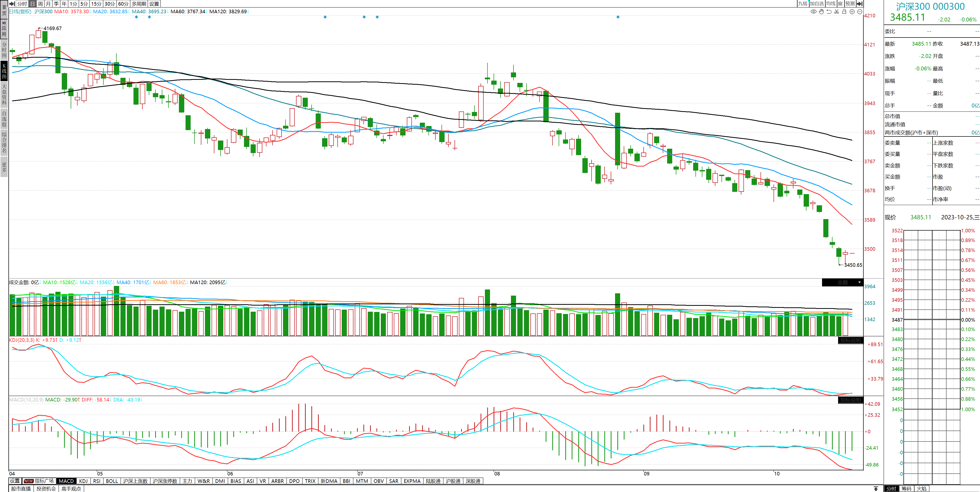Collapse the right panel using the top-right arrow icon

(859, 3)
